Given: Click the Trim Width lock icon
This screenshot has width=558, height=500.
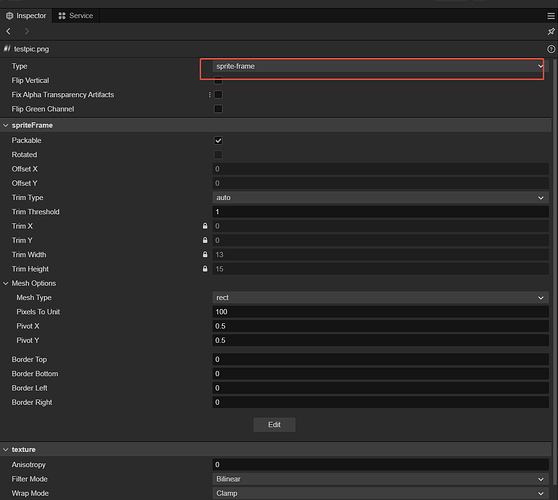Looking at the screenshot, I should [x=205, y=254].
